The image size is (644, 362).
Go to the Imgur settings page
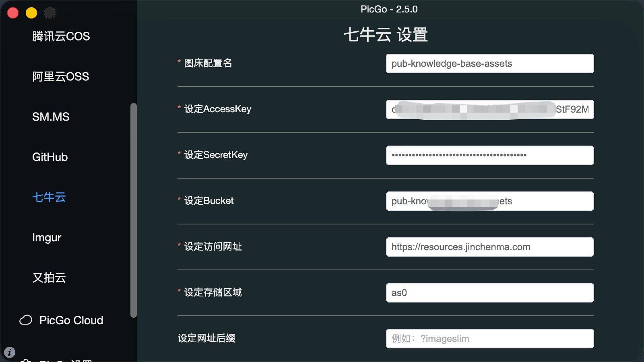(x=47, y=238)
